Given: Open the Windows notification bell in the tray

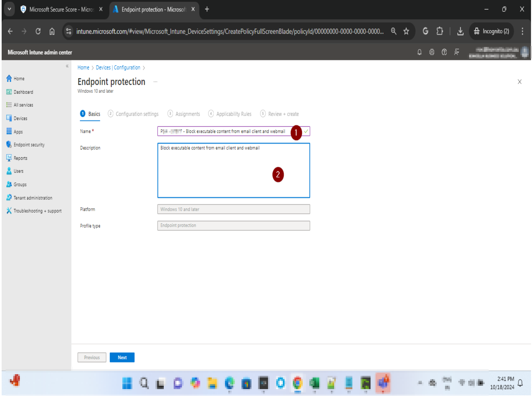Looking at the screenshot, I should click(x=520, y=383).
